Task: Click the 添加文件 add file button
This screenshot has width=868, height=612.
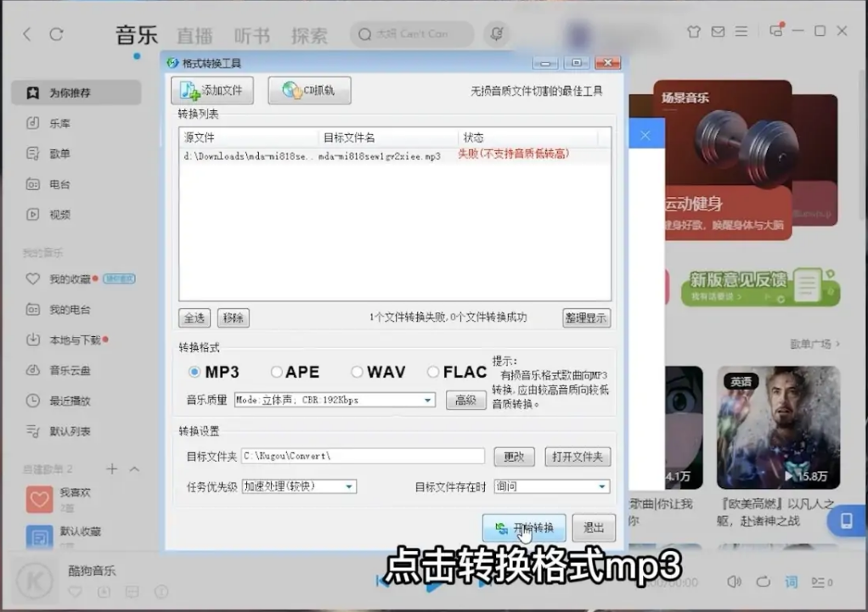Action: point(211,91)
